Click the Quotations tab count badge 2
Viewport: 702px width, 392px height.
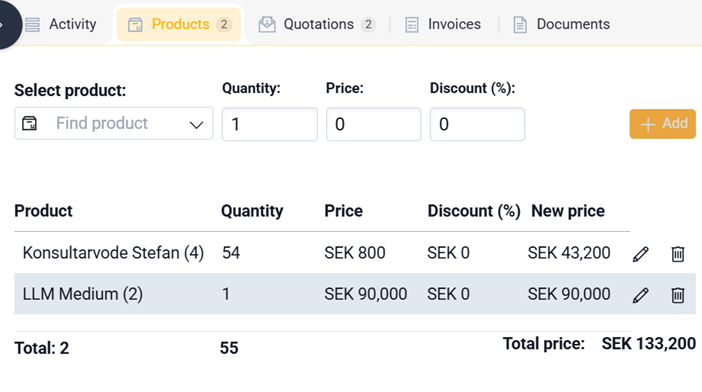tap(368, 24)
